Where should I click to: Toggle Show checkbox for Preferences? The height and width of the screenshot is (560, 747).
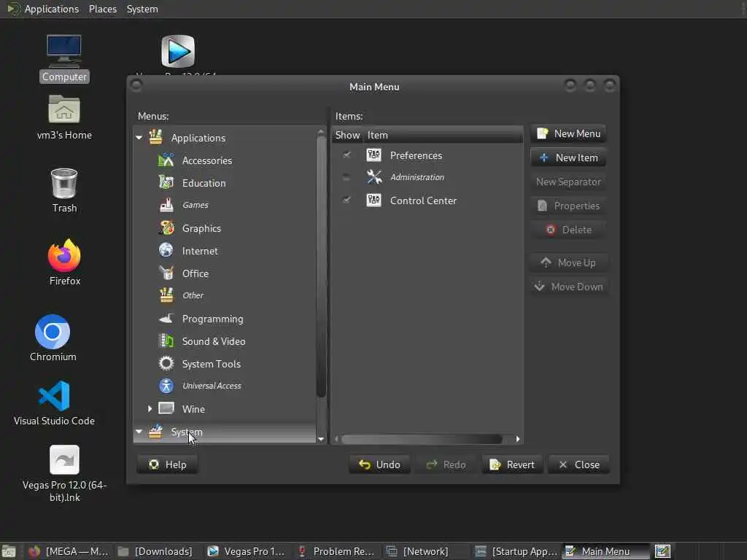[347, 155]
